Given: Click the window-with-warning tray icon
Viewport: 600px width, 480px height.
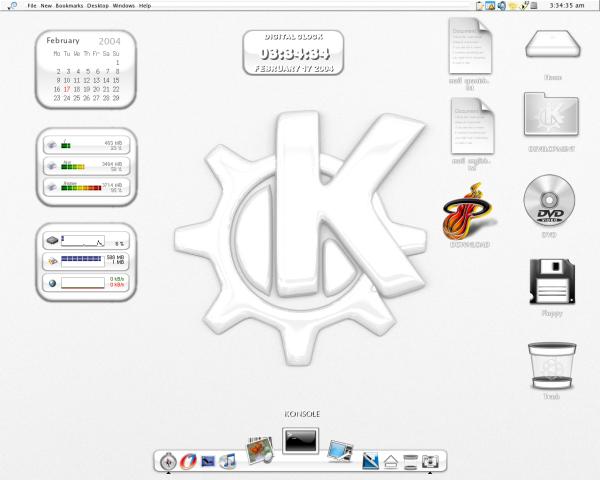Looking at the screenshot, I should click(490, 5).
